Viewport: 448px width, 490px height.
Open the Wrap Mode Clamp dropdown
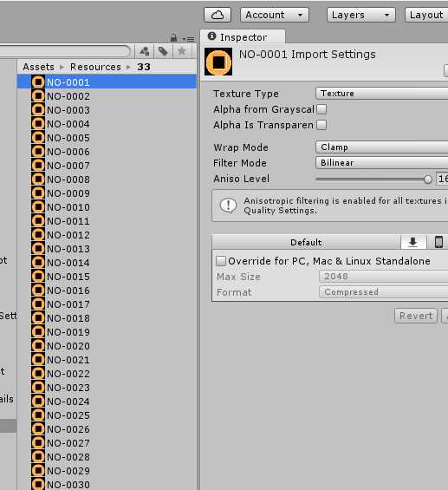click(382, 147)
